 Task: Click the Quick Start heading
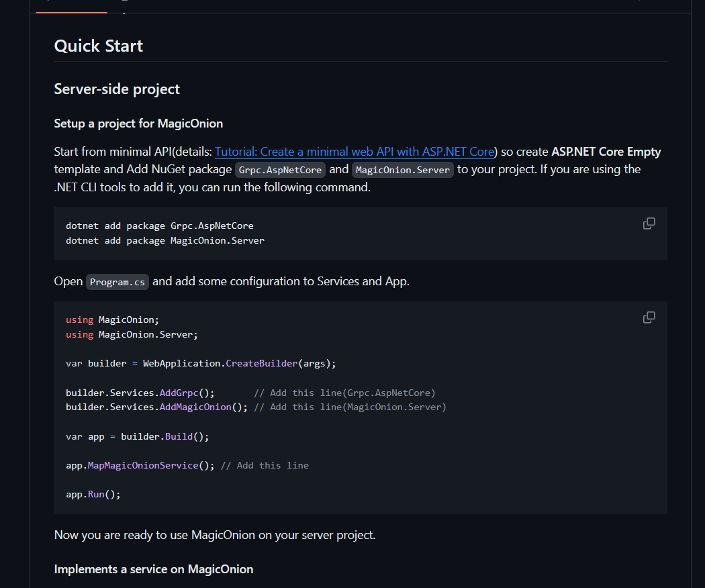tap(99, 46)
